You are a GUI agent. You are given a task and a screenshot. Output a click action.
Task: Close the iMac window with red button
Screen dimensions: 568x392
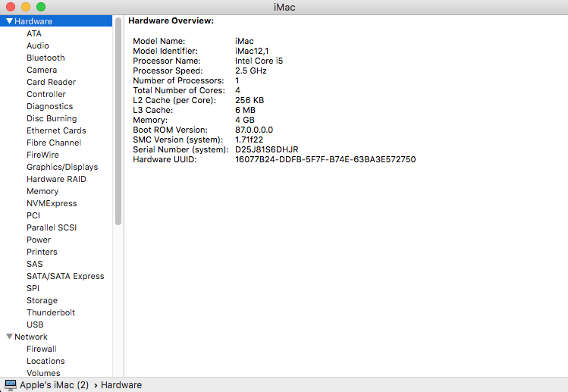pos(11,7)
